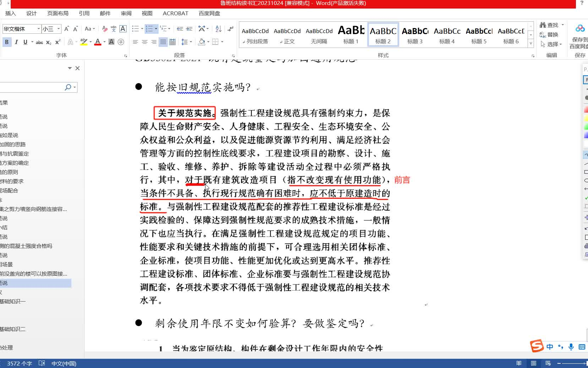Image resolution: width=588 pixels, height=368 pixels.
Task: Apply bulleted list
Action: 135,29
